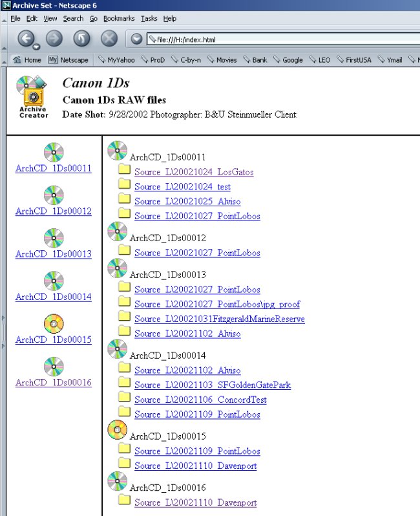
Task: Click the Forward navigation arrow
Action: click(54, 39)
